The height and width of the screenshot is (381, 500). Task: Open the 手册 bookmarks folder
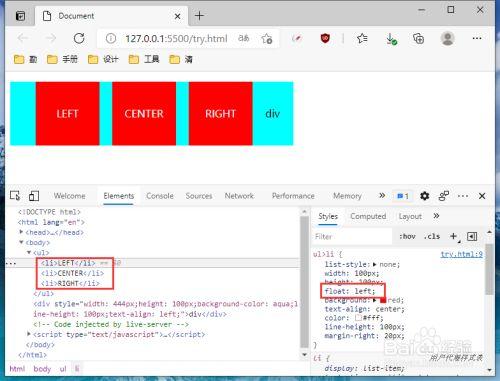pyautogui.click(x=62, y=59)
